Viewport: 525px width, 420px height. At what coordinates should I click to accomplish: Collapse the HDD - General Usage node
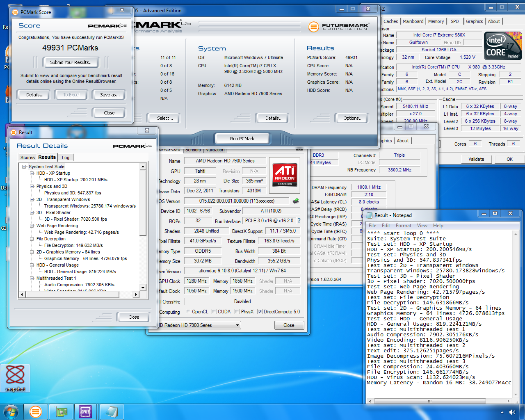(x=32, y=265)
